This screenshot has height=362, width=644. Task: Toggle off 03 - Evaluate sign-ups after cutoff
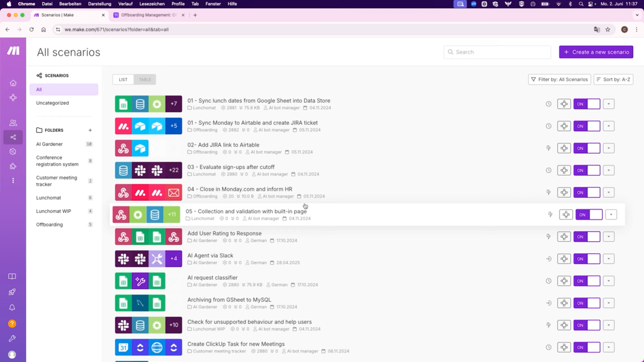587,170
